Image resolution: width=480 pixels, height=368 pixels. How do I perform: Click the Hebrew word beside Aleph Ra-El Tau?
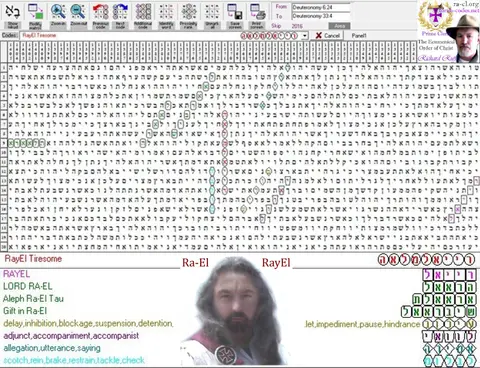coord(444,299)
